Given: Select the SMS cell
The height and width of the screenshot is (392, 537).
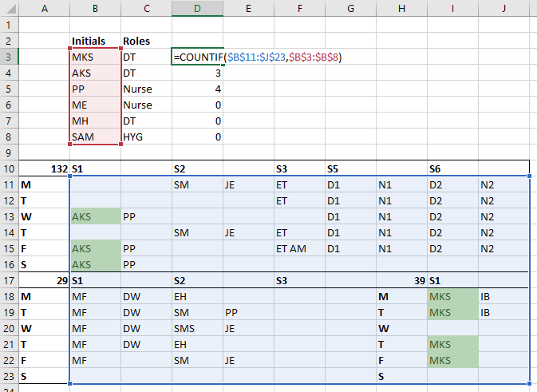Looking at the screenshot, I should [197, 329].
